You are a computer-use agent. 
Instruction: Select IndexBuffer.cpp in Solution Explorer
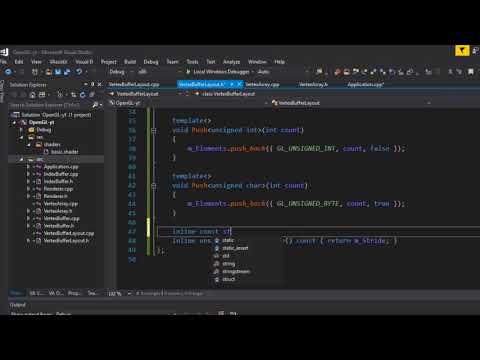pyautogui.click(x=61, y=174)
